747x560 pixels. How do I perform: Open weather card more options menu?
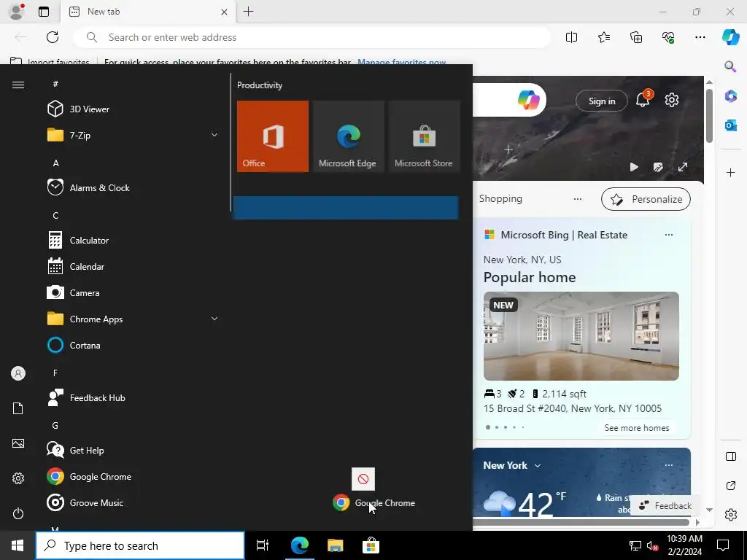pyautogui.click(x=668, y=465)
